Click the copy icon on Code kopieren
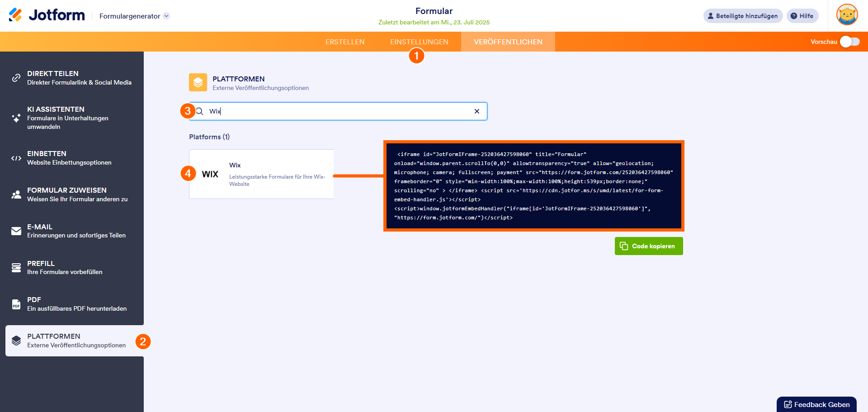 (x=624, y=246)
